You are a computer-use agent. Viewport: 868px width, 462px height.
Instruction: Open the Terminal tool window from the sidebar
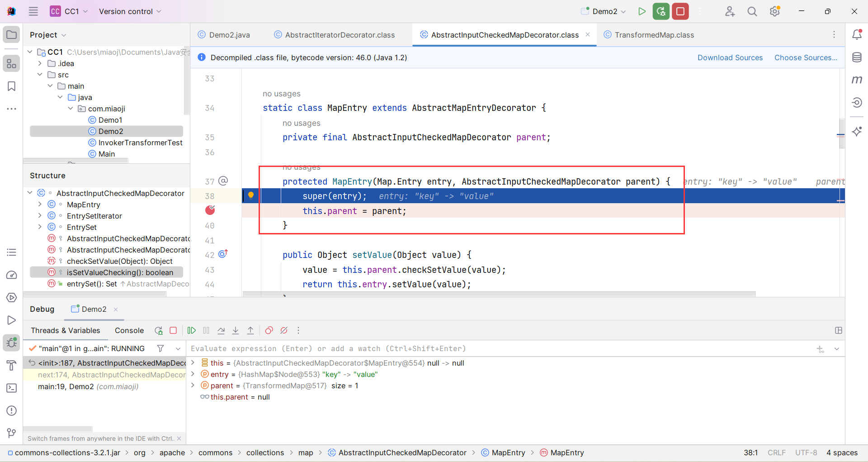pos(12,388)
